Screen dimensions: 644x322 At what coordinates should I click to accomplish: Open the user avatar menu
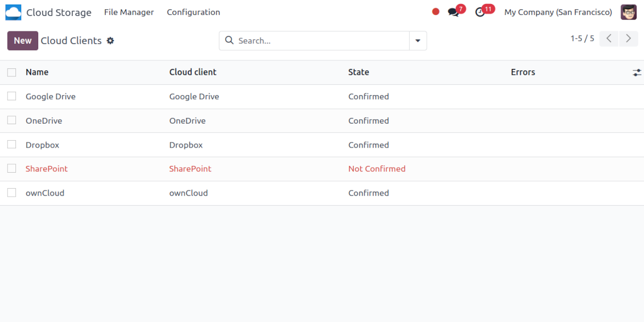629,13
